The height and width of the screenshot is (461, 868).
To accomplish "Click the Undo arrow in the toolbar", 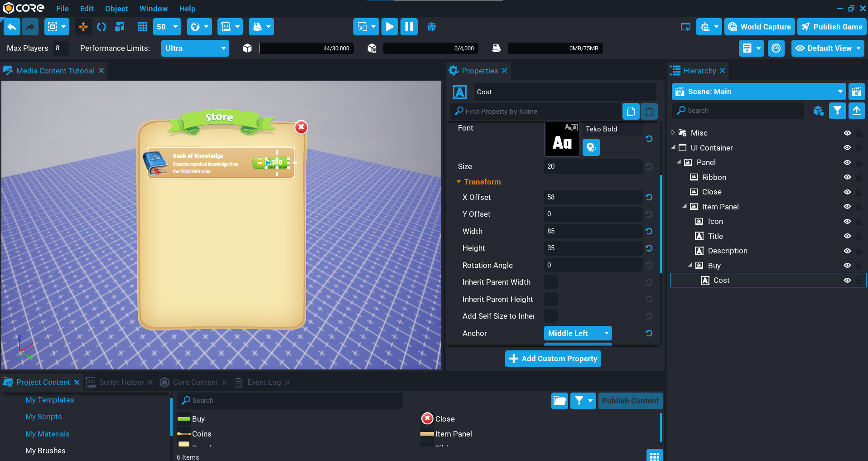I will click(12, 27).
